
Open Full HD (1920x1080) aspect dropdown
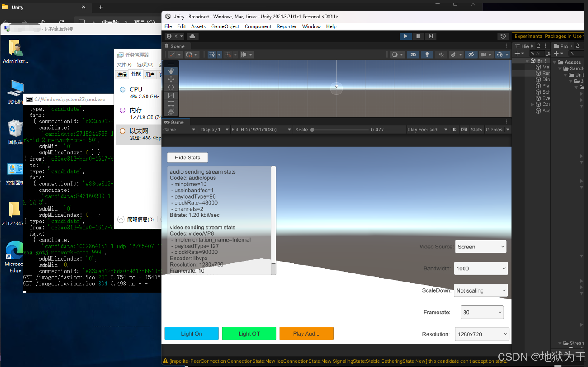click(x=261, y=130)
